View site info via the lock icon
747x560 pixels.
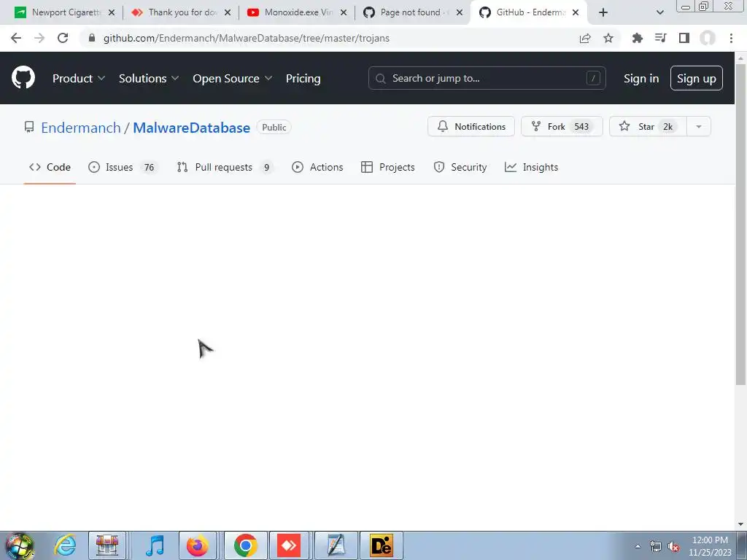point(91,38)
